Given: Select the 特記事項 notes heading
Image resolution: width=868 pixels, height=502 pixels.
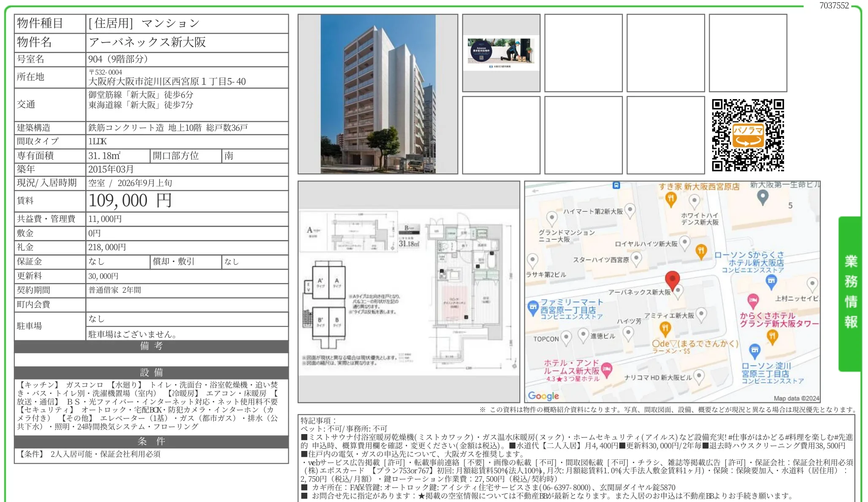Looking at the screenshot, I should tap(318, 421).
